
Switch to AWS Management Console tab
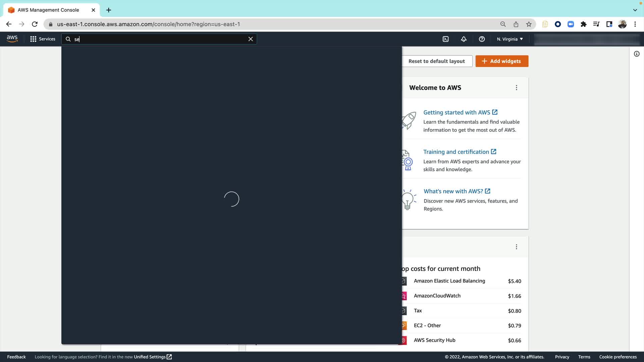[48, 10]
